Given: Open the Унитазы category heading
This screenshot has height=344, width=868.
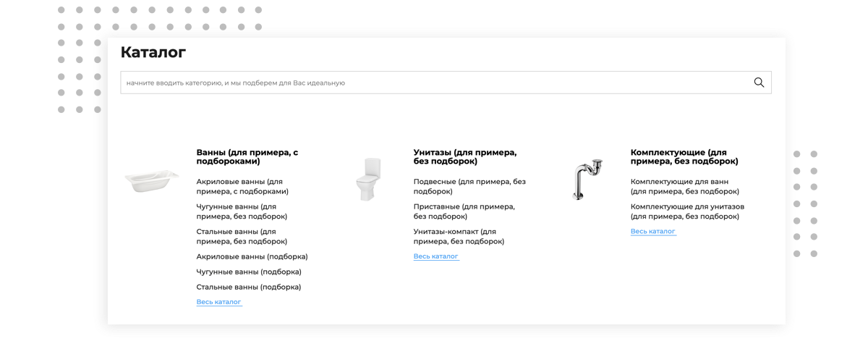Looking at the screenshot, I should (464, 157).
